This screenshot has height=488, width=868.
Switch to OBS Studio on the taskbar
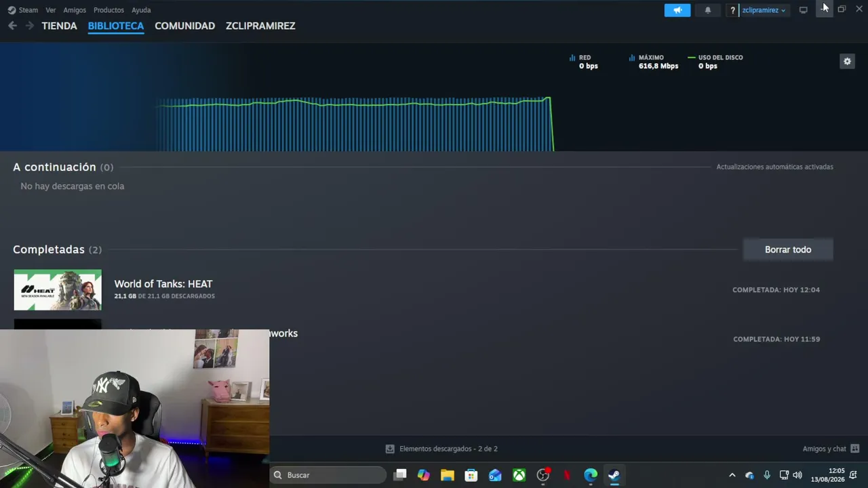pos(543,475)
